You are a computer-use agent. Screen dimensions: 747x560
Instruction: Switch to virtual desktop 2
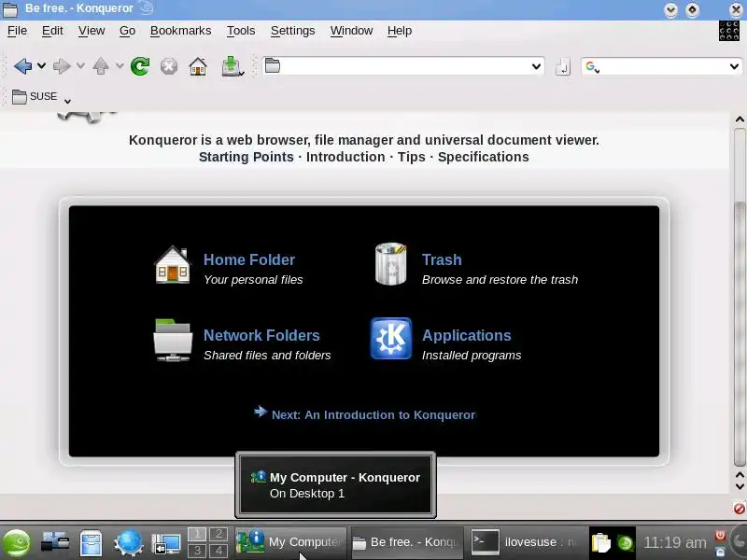(x=218, y=534)
